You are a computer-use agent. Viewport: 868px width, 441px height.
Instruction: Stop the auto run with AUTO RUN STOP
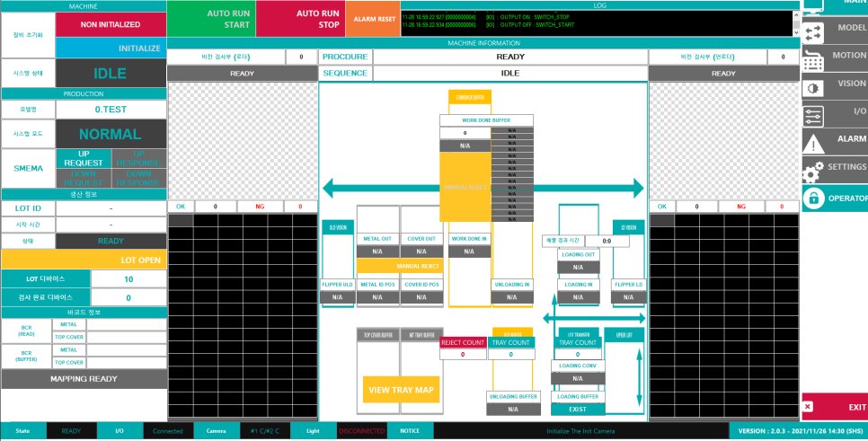click(301, 19)
